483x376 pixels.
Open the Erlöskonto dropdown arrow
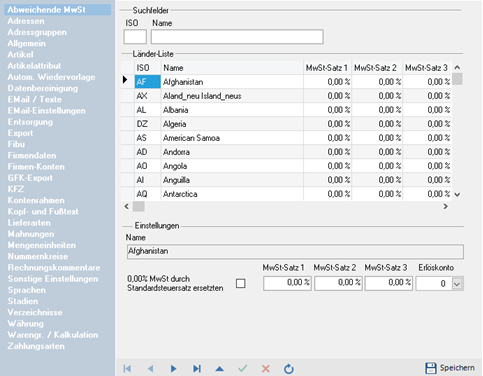coord(457,284)
